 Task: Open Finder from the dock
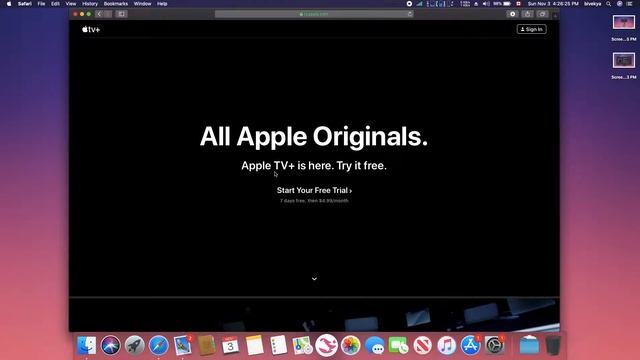[x=87, y=345]
